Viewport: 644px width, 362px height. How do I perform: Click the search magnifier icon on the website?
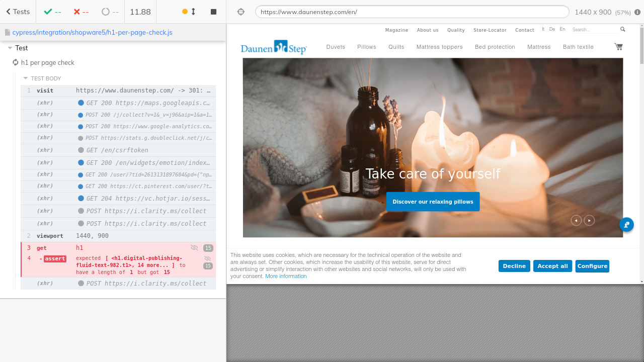pyautogui.click(x=622, y=30)
